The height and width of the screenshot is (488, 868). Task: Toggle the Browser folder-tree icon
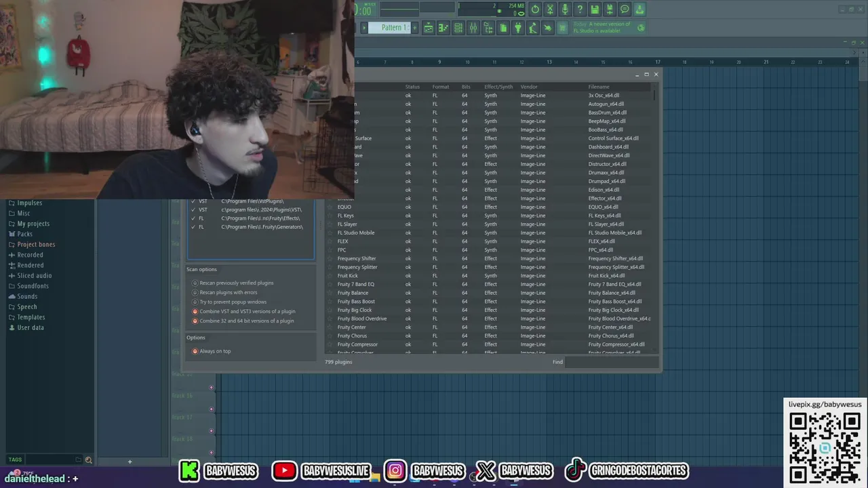pyautogui.click(x=488, y=28)
